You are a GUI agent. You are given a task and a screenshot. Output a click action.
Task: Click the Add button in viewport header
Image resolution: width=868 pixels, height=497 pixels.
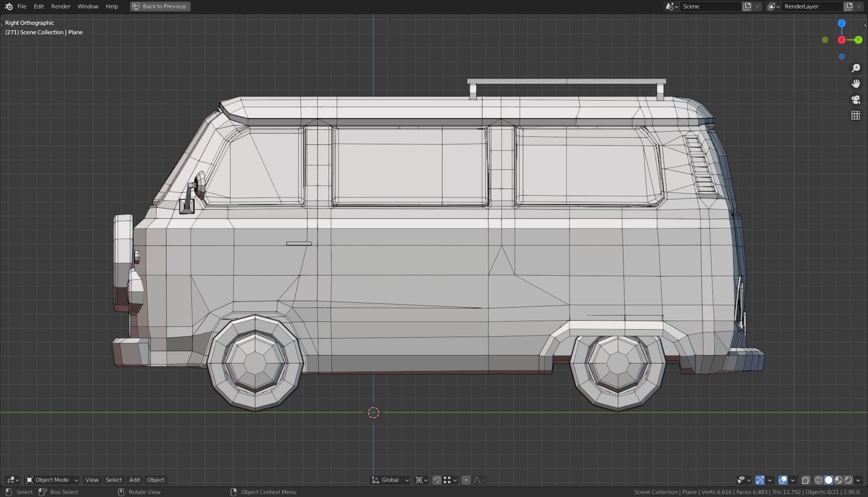coord(134,480)
